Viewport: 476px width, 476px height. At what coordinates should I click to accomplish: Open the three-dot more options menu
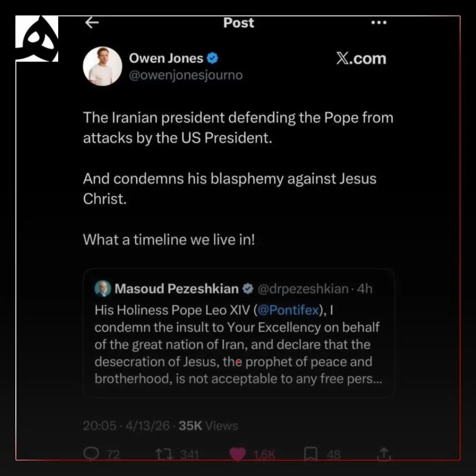click(379, 23)
